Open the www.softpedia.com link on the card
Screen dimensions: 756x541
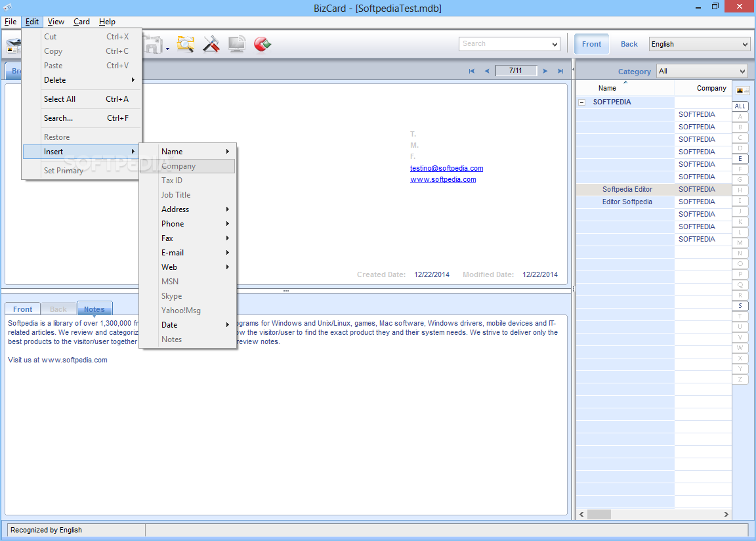click(x=443, y=179)
